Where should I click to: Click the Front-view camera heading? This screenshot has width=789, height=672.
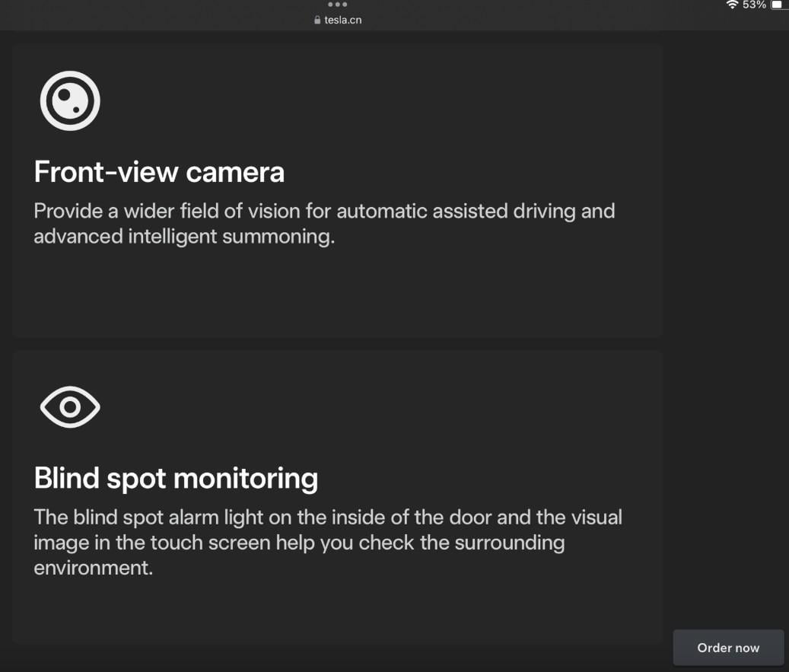tap(159, 172)
